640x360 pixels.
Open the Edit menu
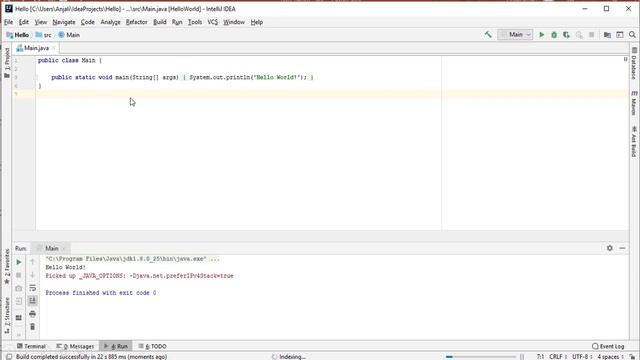click(24, 22)
